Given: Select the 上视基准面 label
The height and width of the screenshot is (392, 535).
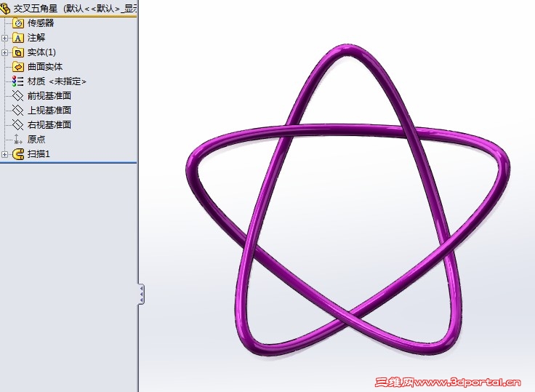Looking at the screenshot, I should tap(49, 111).
